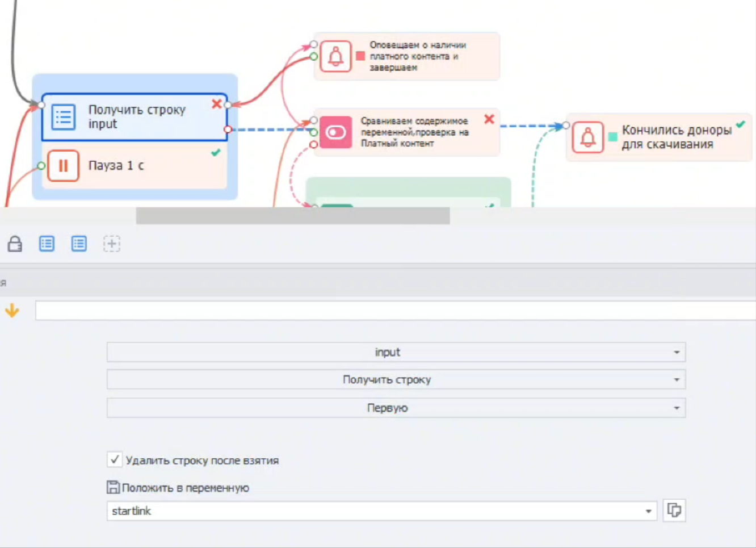Select the list icon of Получить строку block
This screenshot has width=756, height=548.
click(64, 117)
